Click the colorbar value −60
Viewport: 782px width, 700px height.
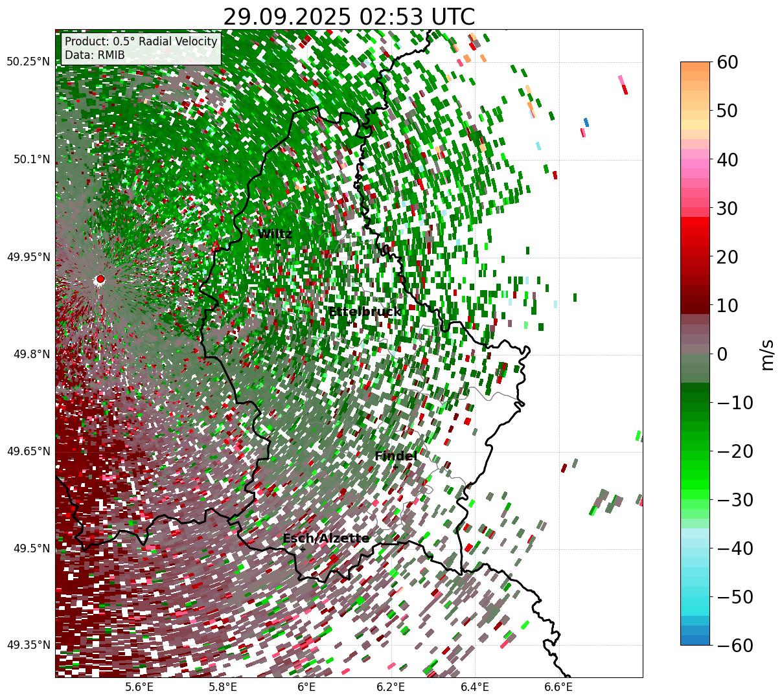(x=734, y=646)
